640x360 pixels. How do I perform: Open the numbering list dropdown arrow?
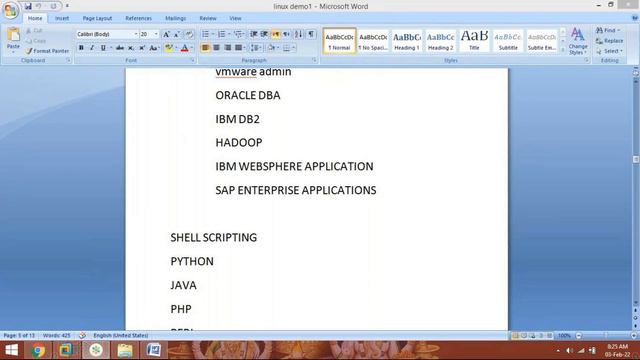(229, 34)
